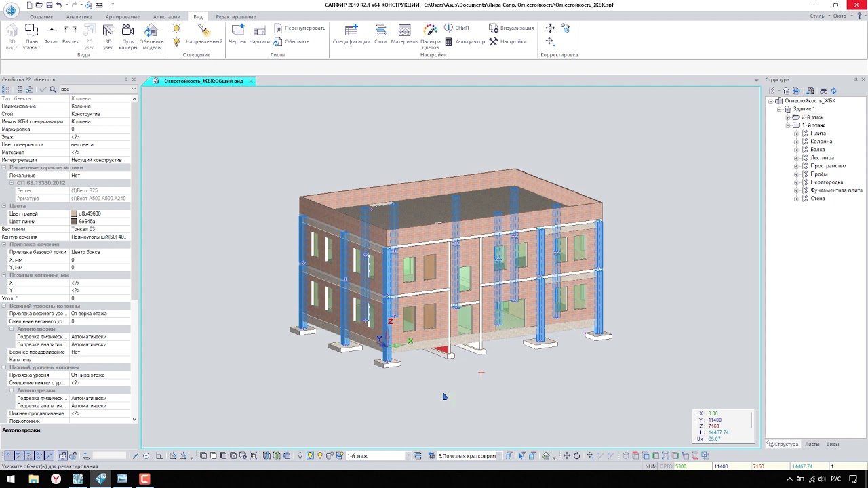Switch to the Армирование ribbon tab

point(122,16)
